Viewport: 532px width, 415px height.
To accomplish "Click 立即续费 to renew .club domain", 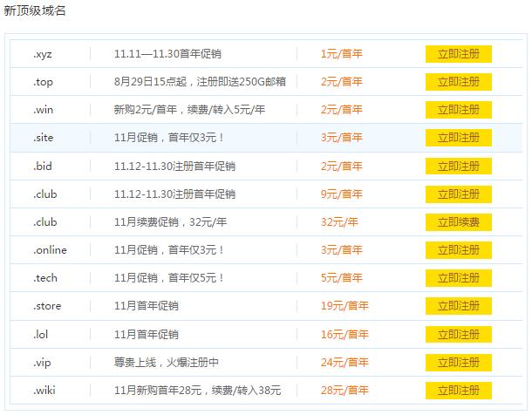I will (458, 222).
